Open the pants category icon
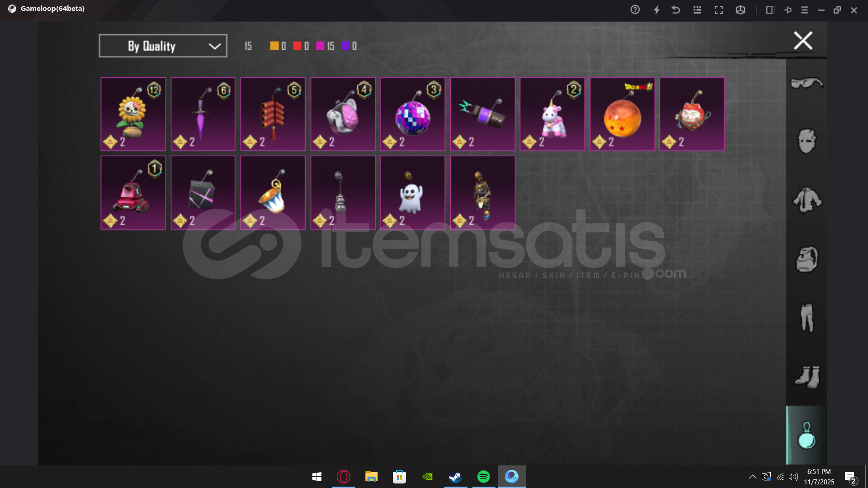This screenshot has width=868, height=488. (x=807, y=318)
